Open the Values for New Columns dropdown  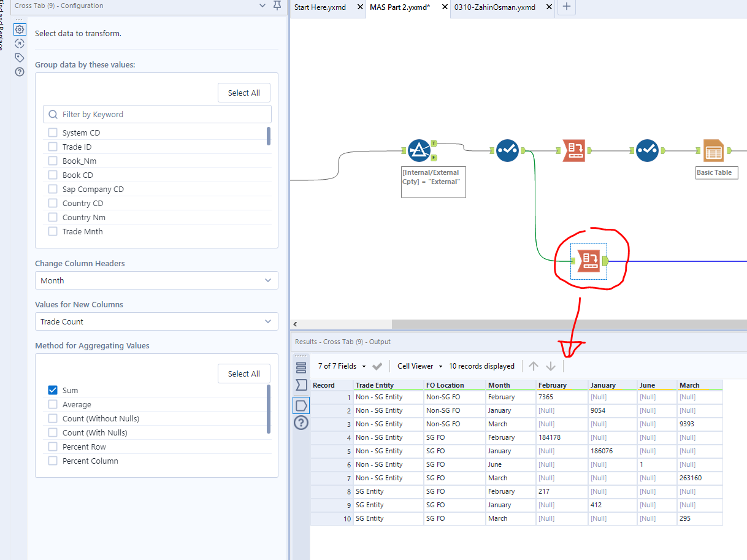coord(156,321)
